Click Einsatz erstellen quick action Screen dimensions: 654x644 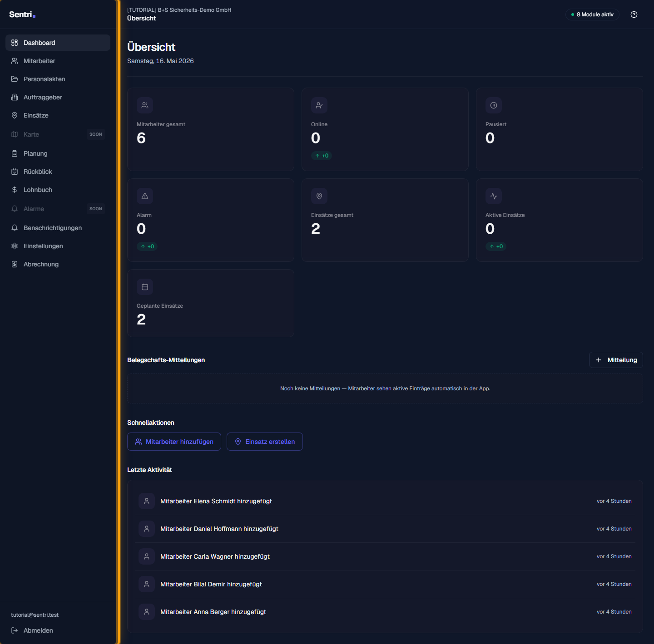(265, 442)
